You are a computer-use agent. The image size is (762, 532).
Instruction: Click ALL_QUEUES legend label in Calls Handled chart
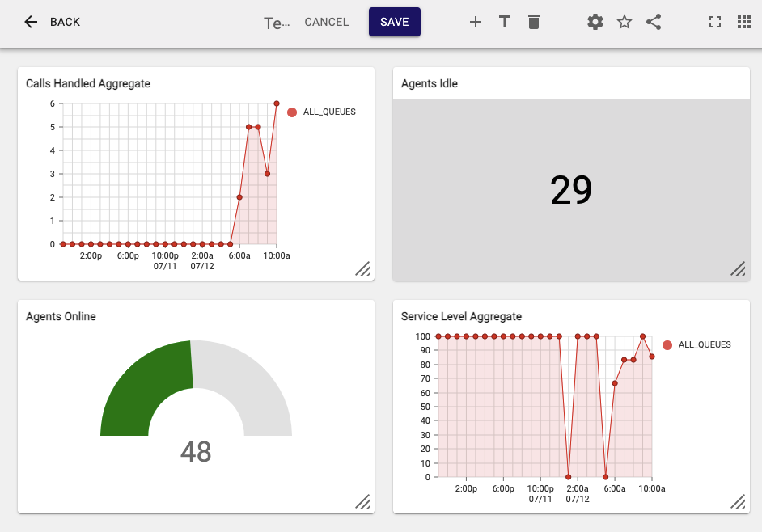coord(329,112)
